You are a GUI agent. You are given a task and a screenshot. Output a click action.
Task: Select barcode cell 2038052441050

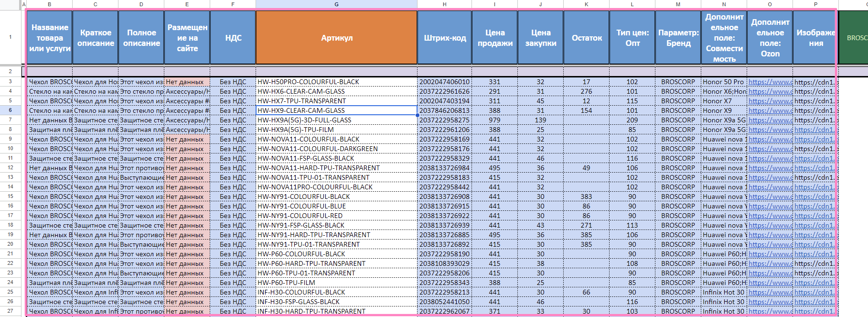pyautogui.click(x=444, y=302)
